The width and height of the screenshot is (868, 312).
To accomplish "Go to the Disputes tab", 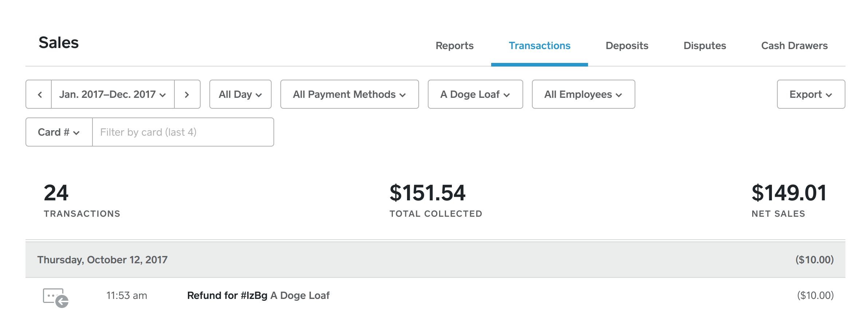I will (x=705, y=46).
